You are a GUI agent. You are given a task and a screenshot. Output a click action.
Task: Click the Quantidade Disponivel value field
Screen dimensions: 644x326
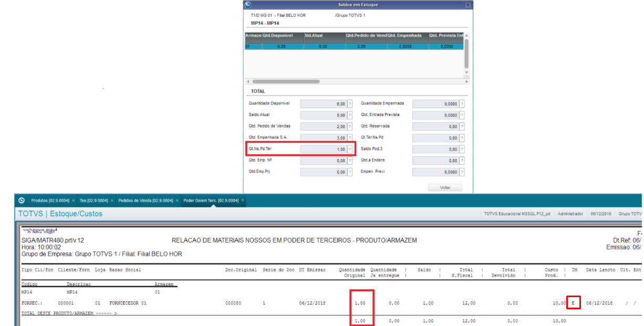point(323,104)
